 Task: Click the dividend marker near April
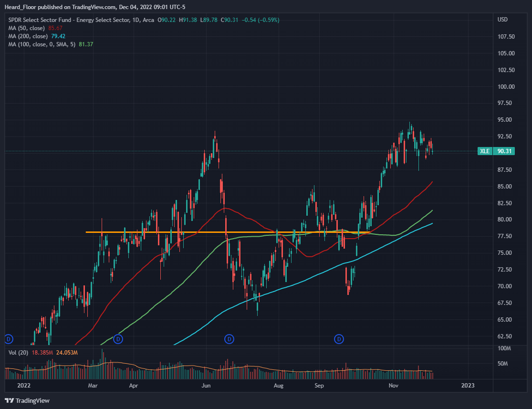point(118,339)
